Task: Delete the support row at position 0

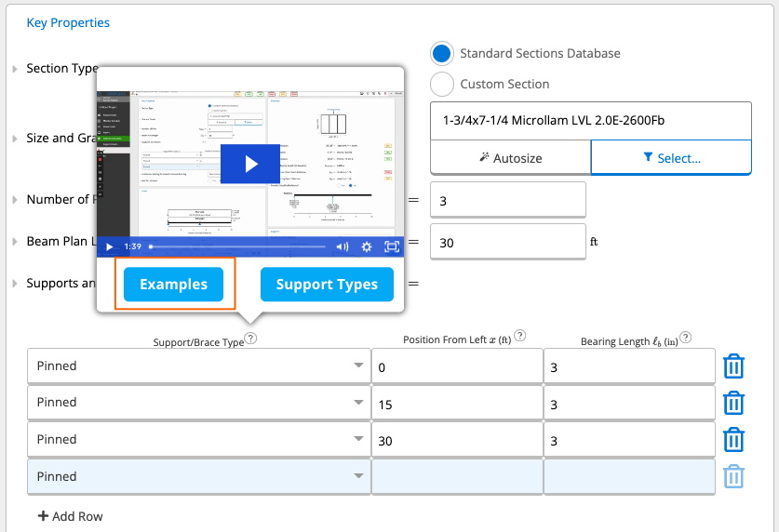Action: coord(733,366)
